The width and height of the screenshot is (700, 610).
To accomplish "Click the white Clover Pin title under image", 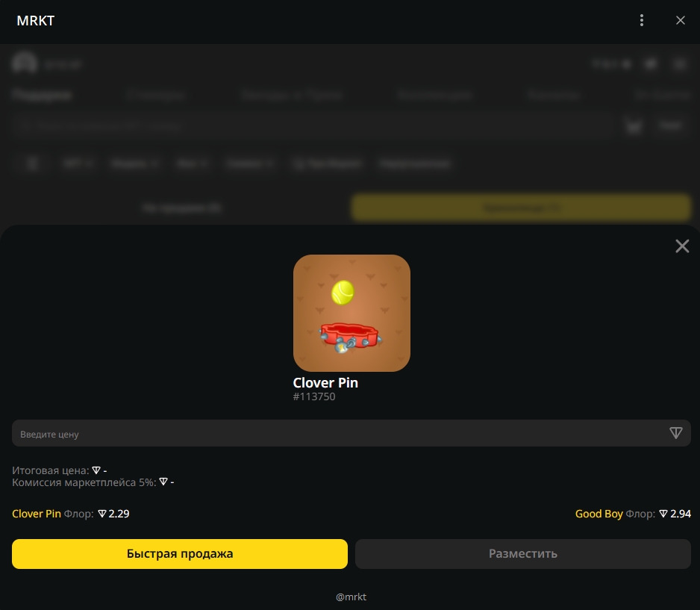I will (x=325, y=383).
